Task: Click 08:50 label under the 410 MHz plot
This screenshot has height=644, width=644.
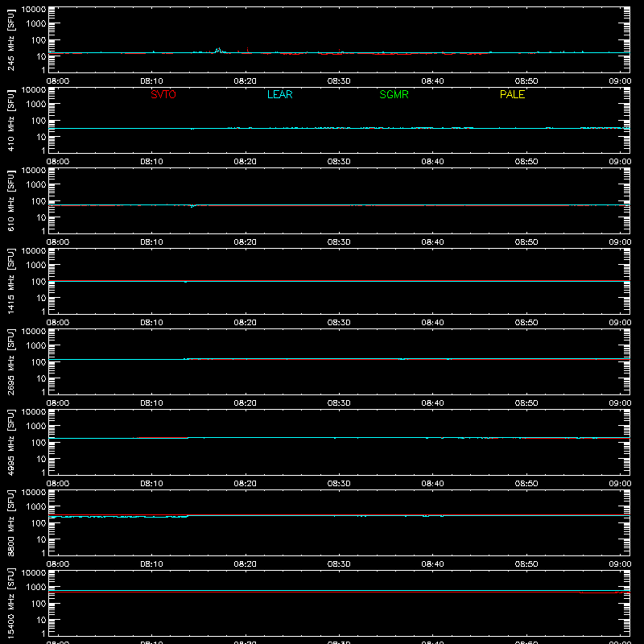Action: (x=526, y=162)
